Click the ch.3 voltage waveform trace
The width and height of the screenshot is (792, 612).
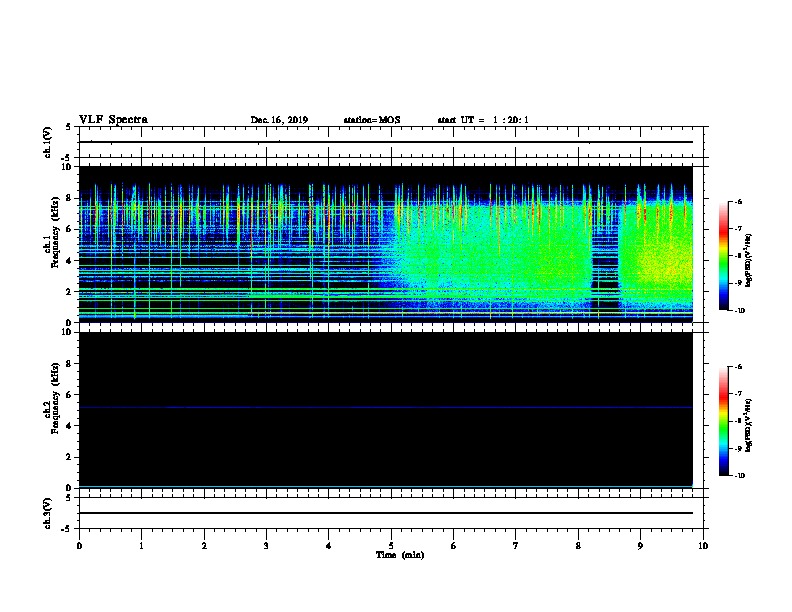tap(385, 513)
